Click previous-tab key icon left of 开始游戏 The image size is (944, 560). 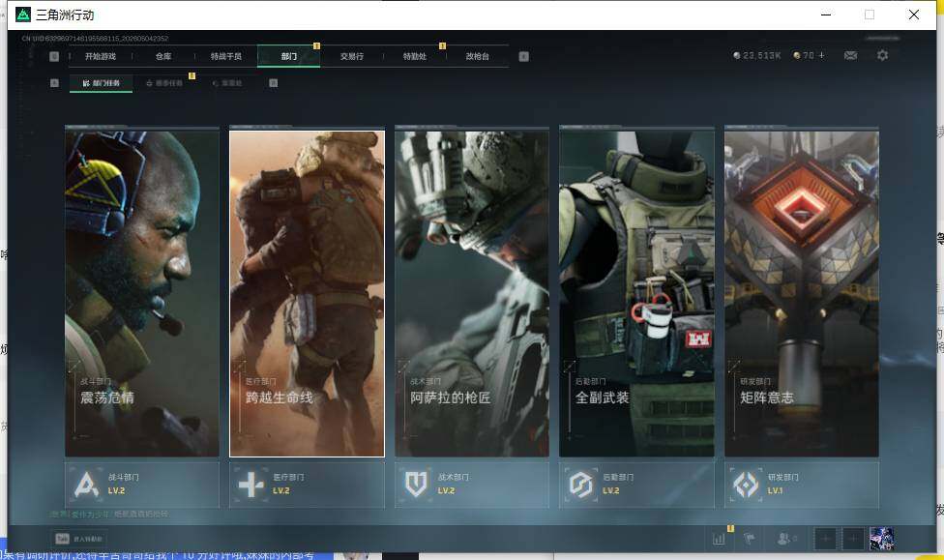[54, 57]
